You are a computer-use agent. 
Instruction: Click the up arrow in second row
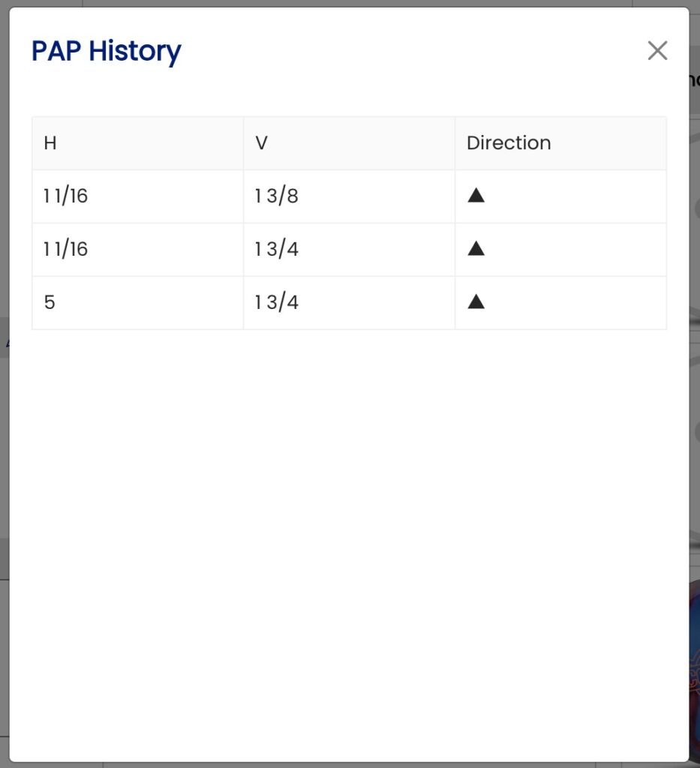coord(476,249)
